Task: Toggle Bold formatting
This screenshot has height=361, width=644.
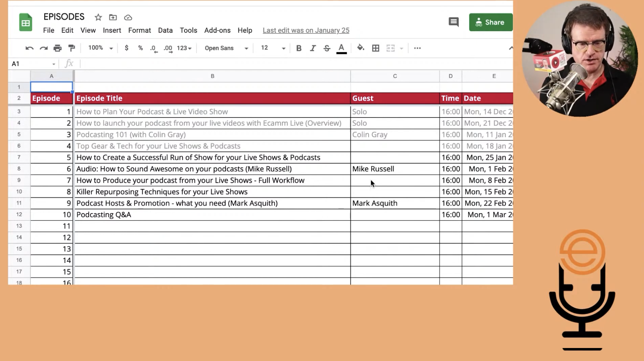Action: coord(299,48)
